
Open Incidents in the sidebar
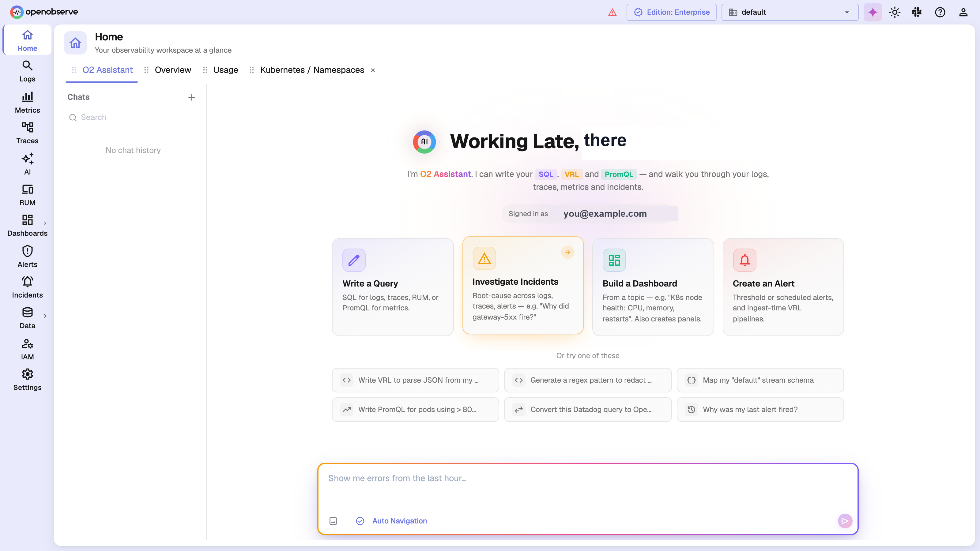click(27, 287)
